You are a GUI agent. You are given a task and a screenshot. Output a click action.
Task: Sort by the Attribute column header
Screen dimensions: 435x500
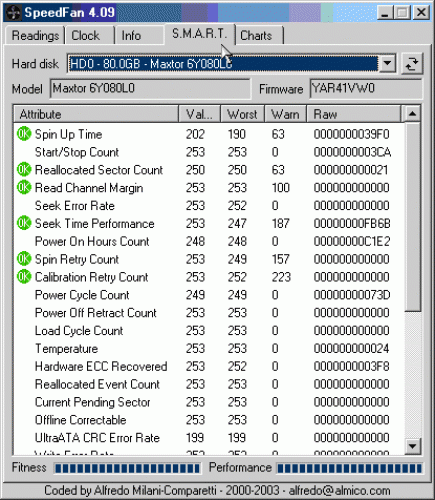click(x=96, y=114)
